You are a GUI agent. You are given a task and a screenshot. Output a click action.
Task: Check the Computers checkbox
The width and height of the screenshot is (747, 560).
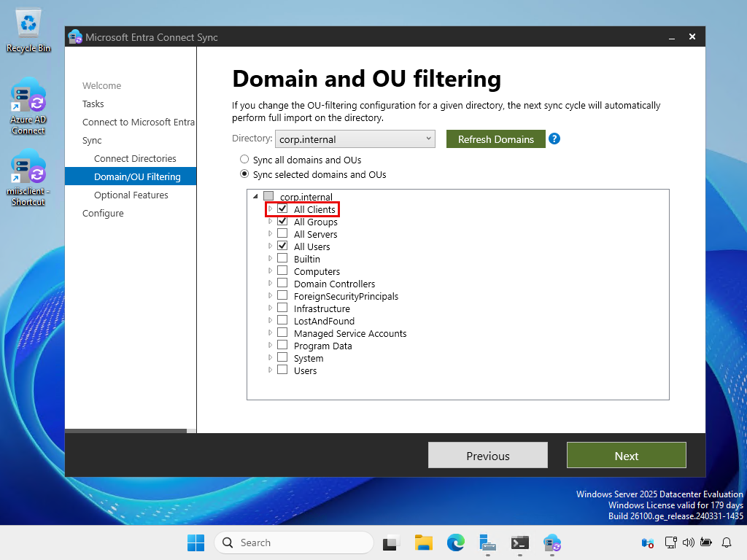click(282, 271)
